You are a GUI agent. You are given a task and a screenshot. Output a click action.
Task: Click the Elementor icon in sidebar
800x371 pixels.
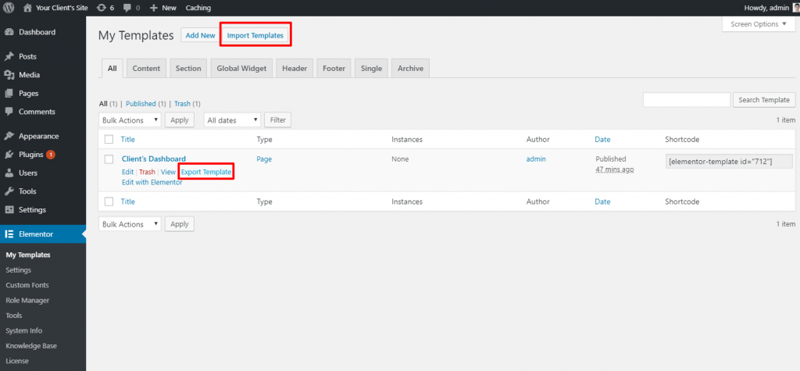(x=9, y=234)
